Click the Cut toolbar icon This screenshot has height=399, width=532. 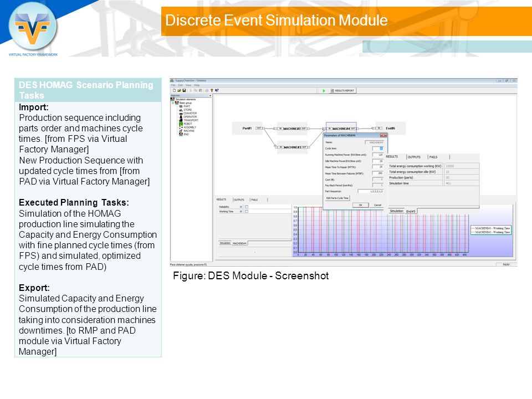pos(190,90)
